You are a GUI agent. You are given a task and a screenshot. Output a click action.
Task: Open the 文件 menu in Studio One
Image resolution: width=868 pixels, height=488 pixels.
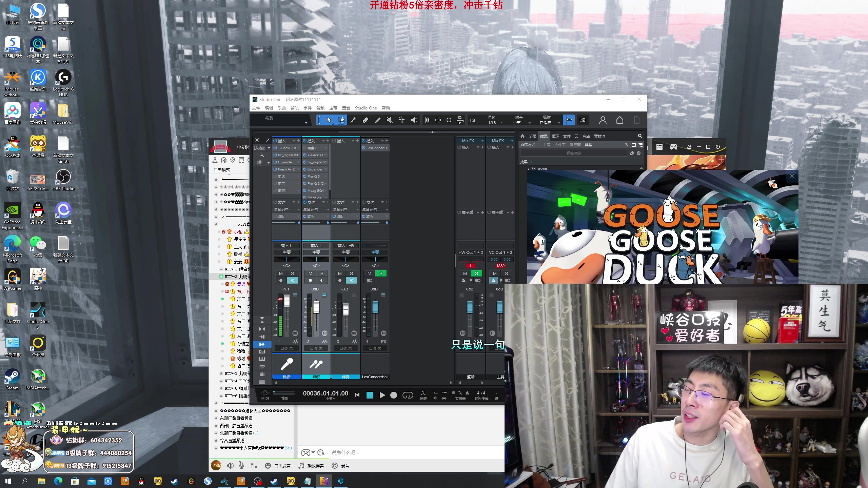pyautogui.click(x=256, y=108)
